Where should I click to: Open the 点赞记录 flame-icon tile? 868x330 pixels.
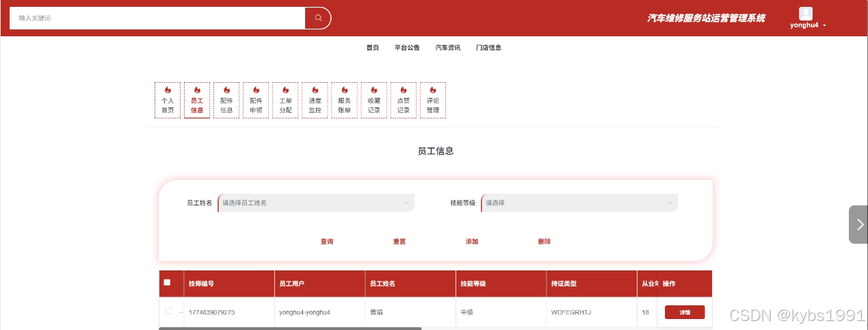click(x=403, y=100)
